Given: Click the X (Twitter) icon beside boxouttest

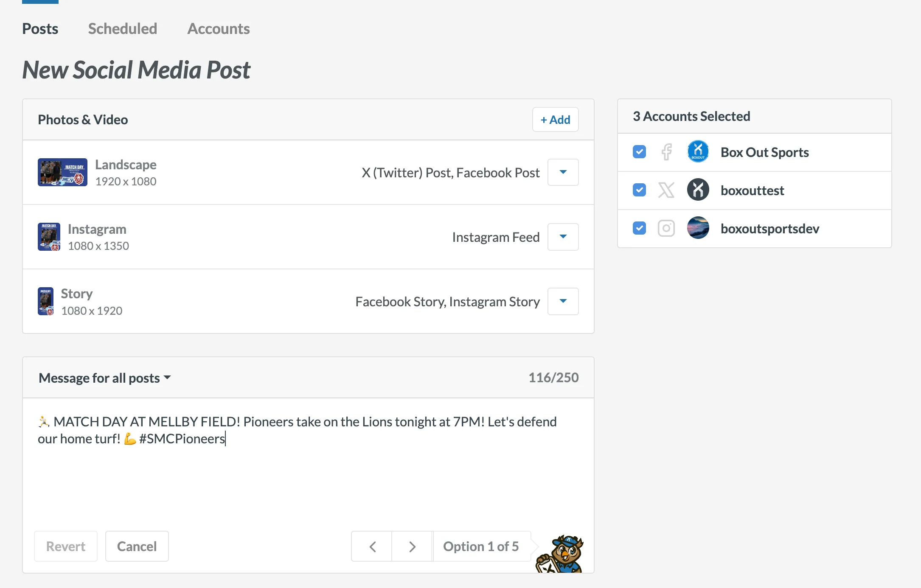Looking at the screenshot, I should coord(666,190).
